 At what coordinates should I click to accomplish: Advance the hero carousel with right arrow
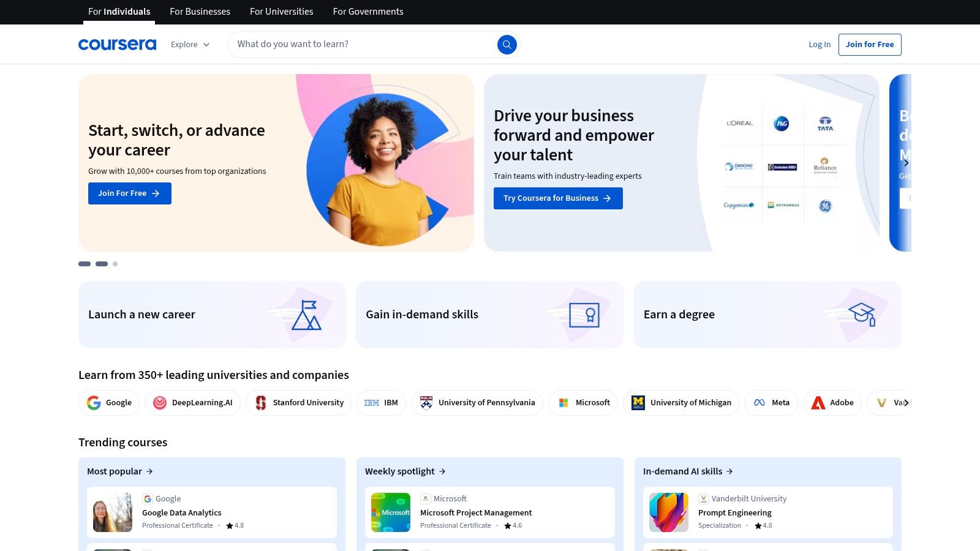tap(906, 163)
